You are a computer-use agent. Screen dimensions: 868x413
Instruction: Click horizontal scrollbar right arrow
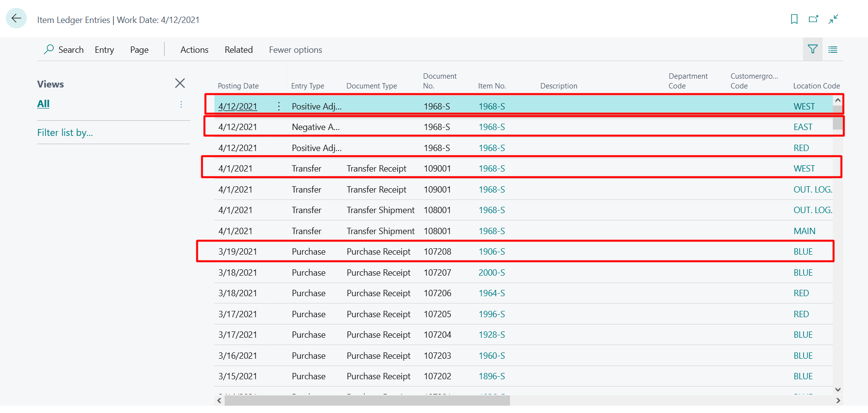click(838, 400)
